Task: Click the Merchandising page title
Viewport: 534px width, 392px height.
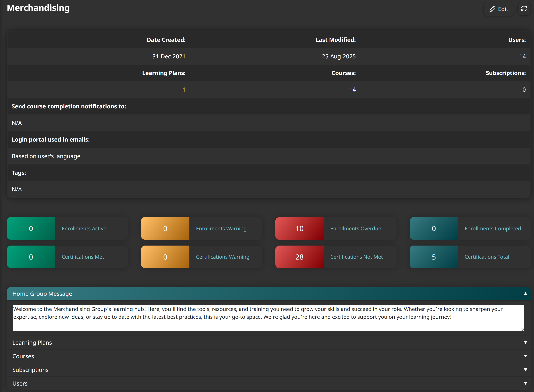Action: [38, 8]
